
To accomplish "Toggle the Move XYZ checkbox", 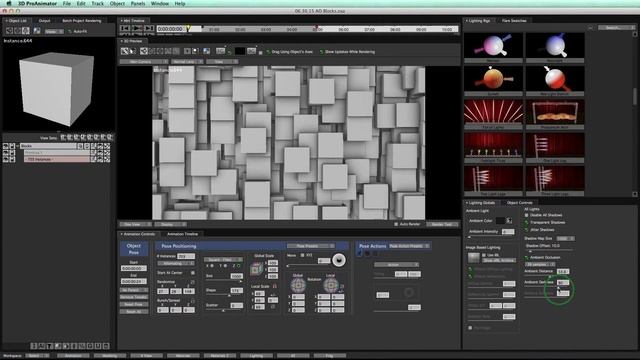I will coord(302,255).
